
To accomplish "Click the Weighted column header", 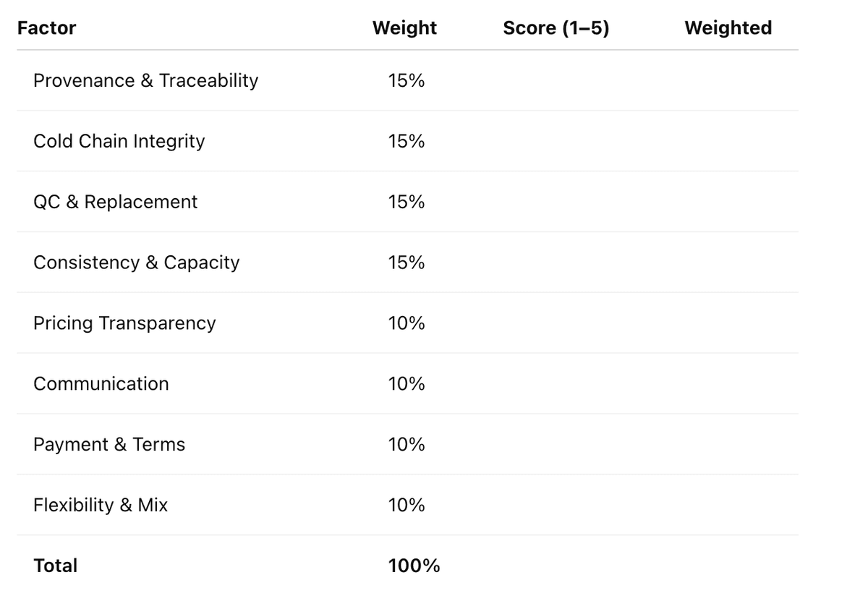I will pyautogui.click(x=728, y=28).
